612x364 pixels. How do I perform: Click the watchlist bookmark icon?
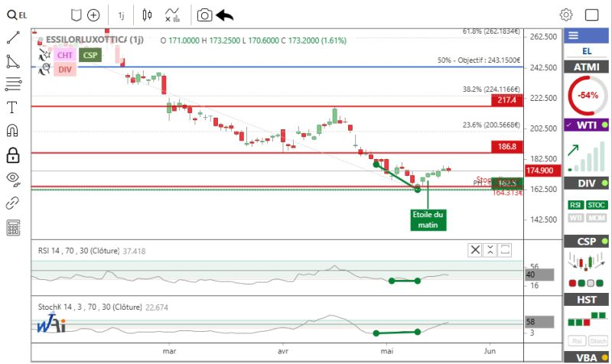[x=76, y=15]
